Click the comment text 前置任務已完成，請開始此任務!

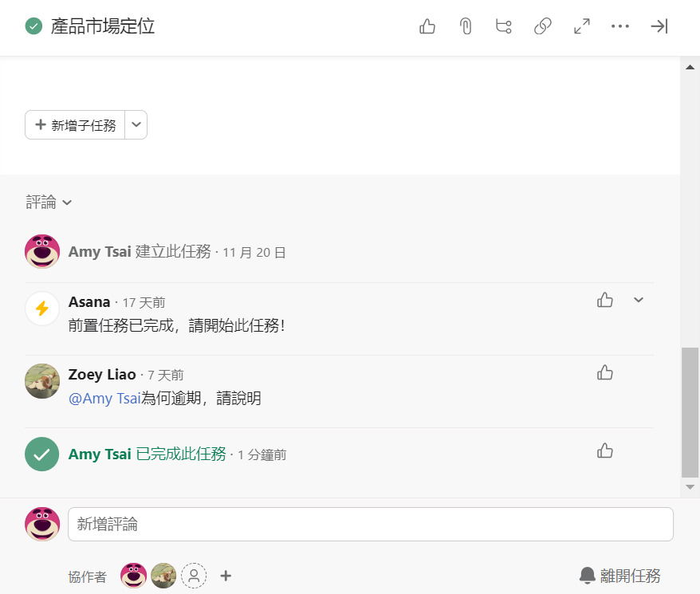(177, 325)
